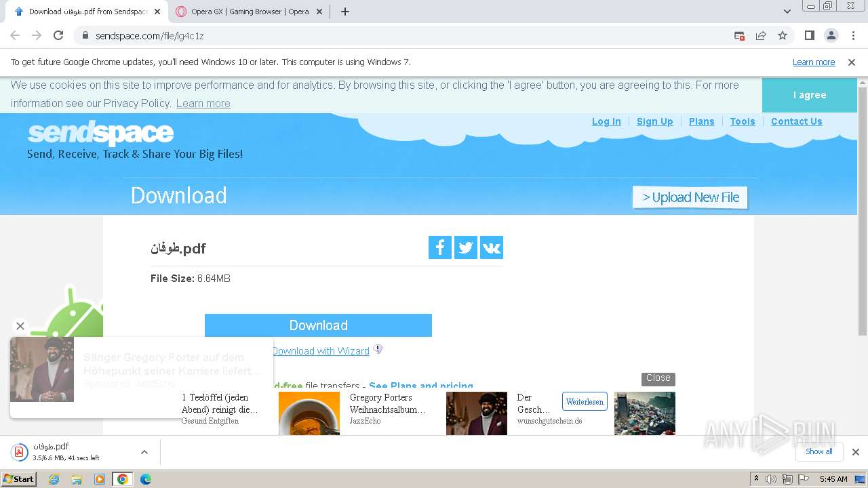
Task: Open Chrome update Learn more link
Action: [814, 62]
